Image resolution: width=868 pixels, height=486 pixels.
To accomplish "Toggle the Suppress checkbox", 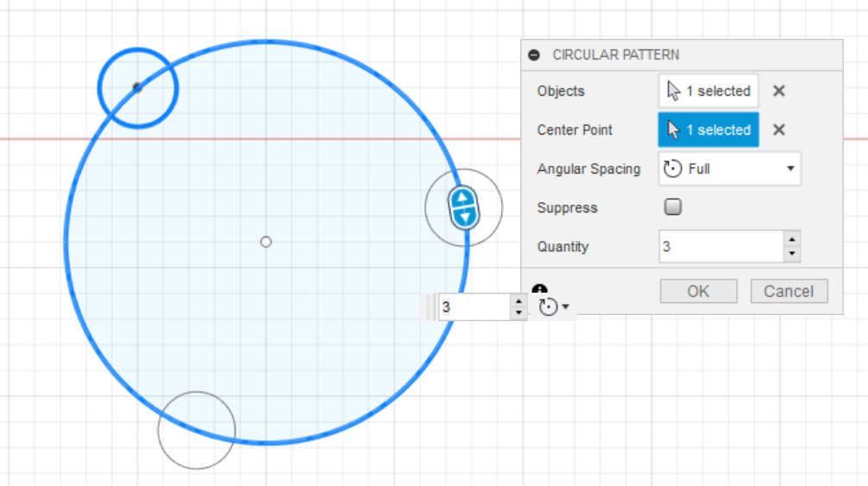I will pos(673,207).
